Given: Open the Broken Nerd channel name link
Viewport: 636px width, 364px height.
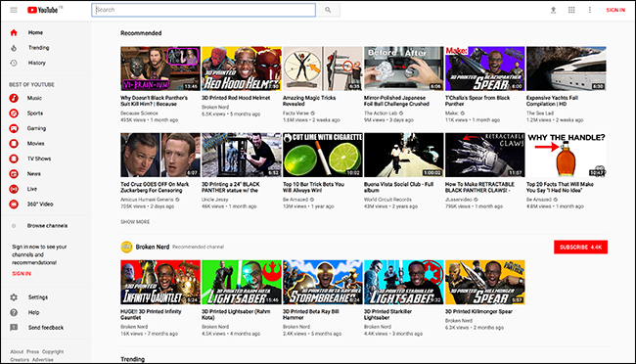Looking at the screenshot, I should click(x=153, y=247).
